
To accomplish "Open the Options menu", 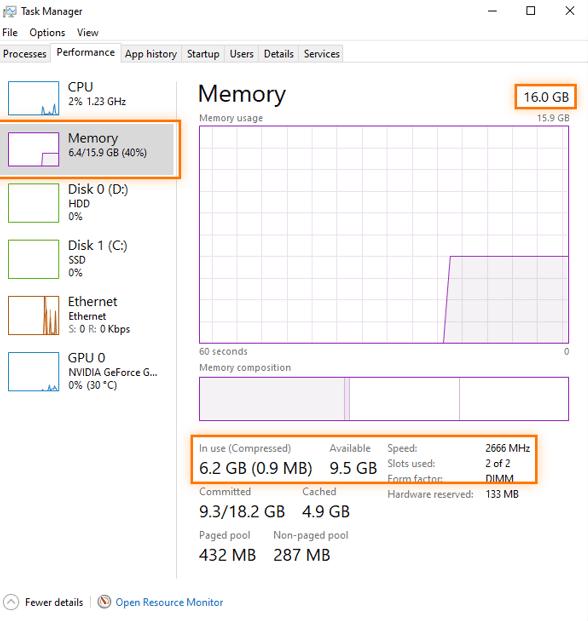I will pyautogui.click(x=47, y=32).
